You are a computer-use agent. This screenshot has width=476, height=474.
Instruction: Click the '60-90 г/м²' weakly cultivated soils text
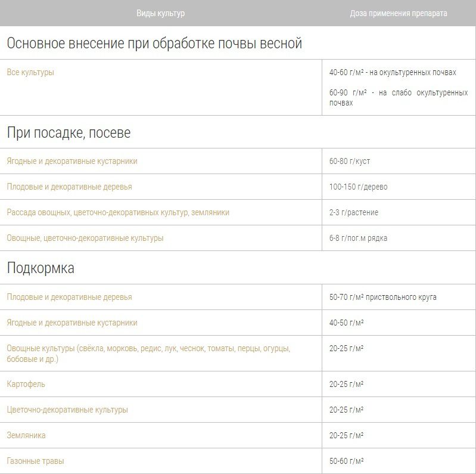click(397, 98)
